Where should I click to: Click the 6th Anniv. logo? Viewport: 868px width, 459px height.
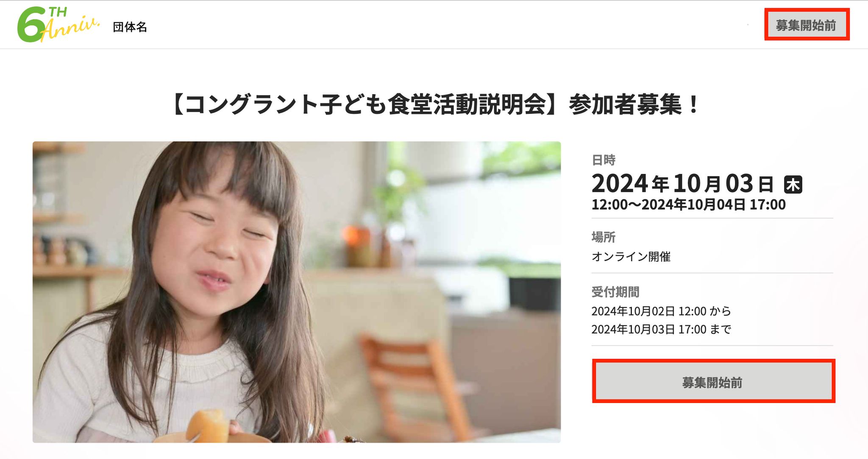58,24
